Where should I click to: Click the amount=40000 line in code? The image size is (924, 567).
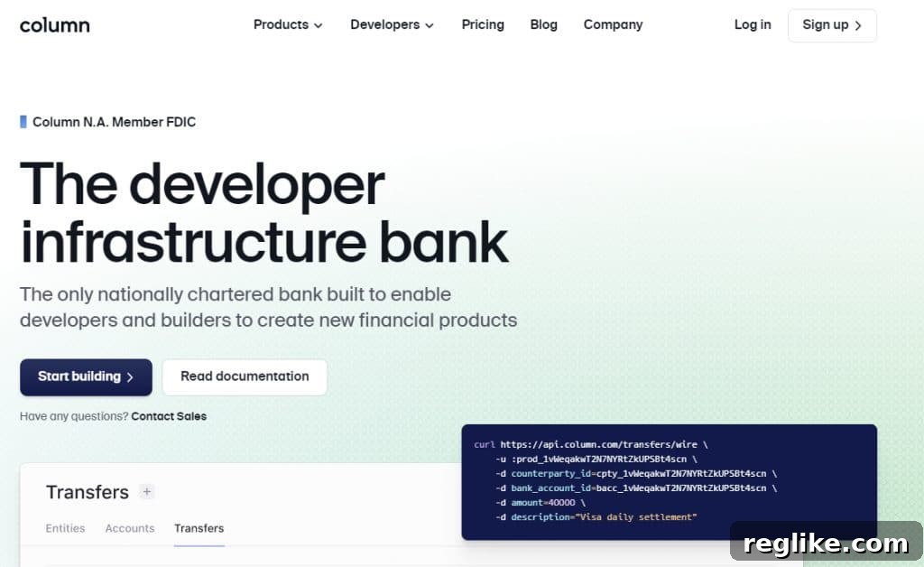(541, 503)
